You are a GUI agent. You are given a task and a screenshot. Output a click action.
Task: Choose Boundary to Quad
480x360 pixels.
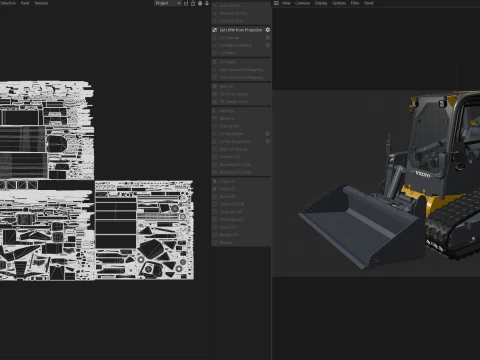tap(241, 172)
